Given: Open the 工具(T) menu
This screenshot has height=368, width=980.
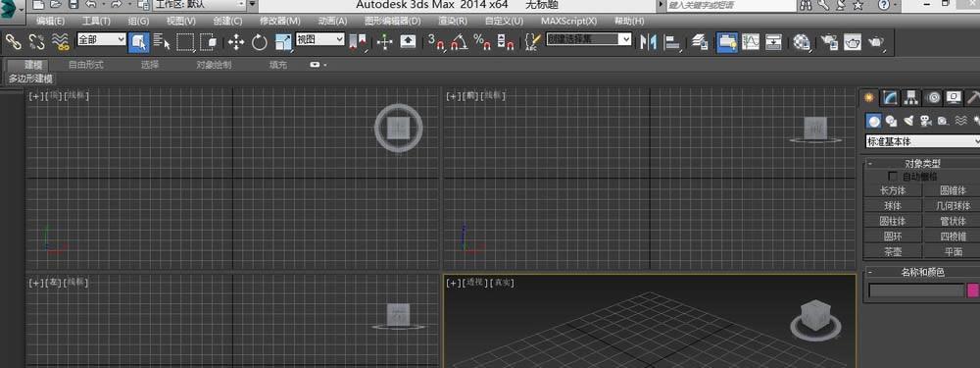Looking at the screenshot, I should point(96,21).
